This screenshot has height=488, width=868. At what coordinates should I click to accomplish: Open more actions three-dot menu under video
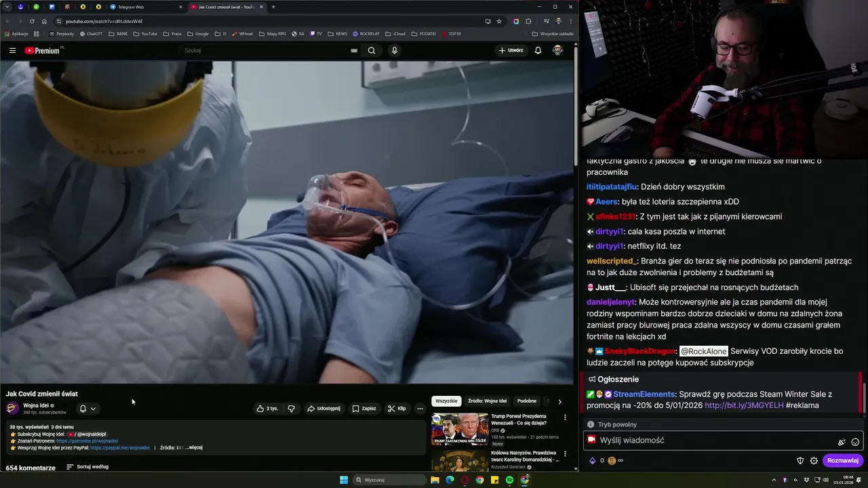pos(420,409)
